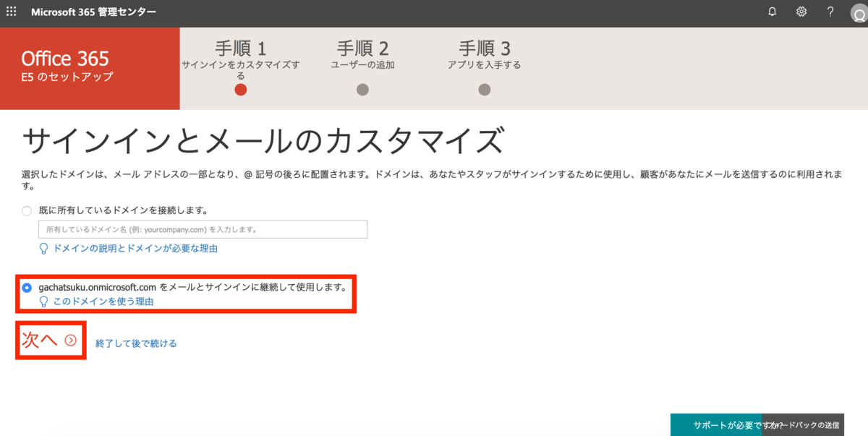Open the app launcher waffle icon
Screen dimensions: 868x436
tap(11, 12)
